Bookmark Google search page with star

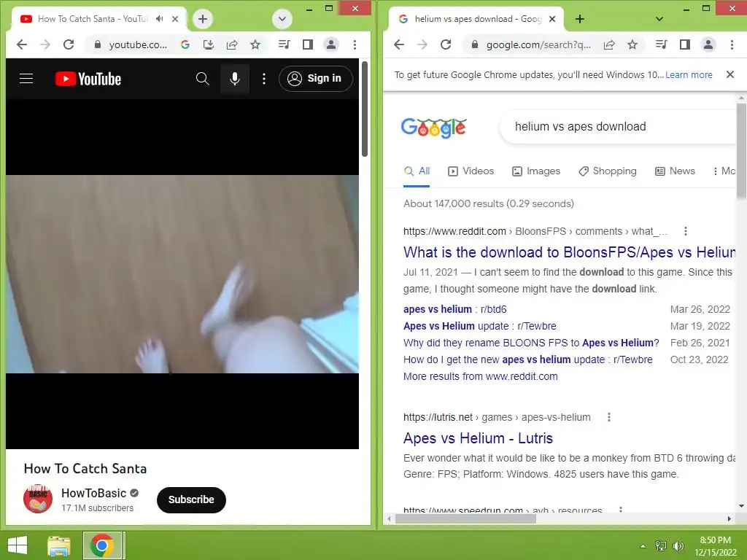click(x=632, y=44)
